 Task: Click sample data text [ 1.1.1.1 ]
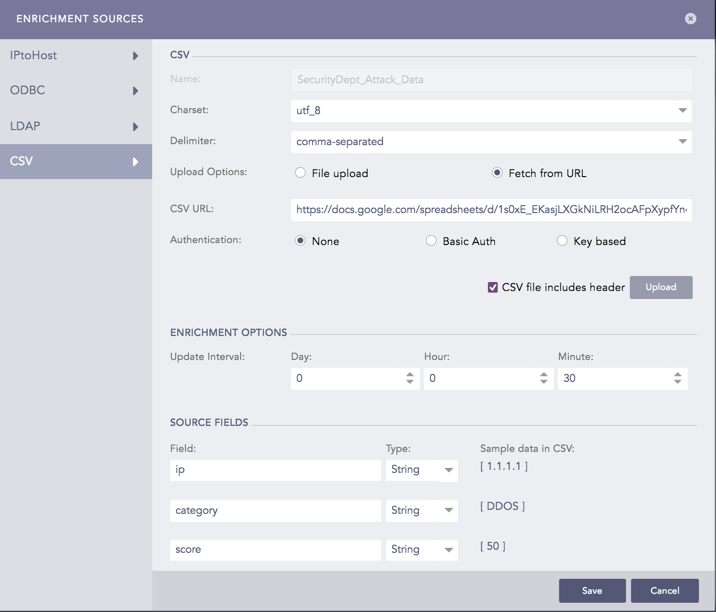pos(504,466)
